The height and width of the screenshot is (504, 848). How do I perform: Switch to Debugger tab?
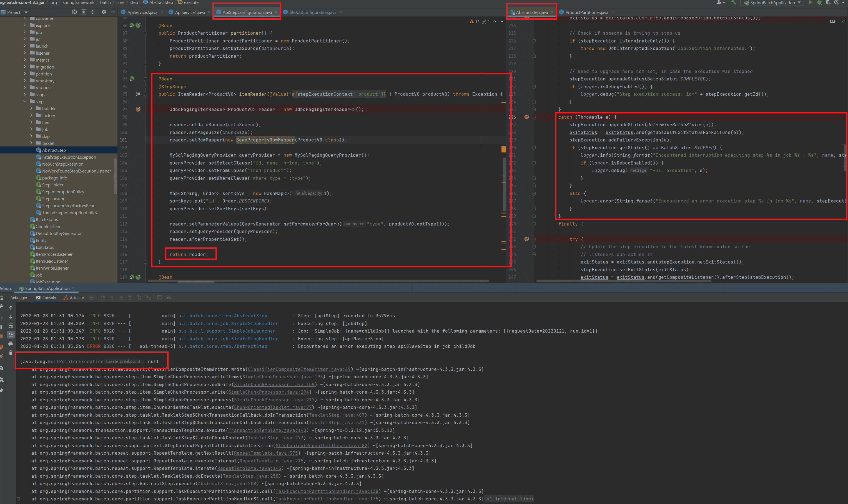(19, 298)
